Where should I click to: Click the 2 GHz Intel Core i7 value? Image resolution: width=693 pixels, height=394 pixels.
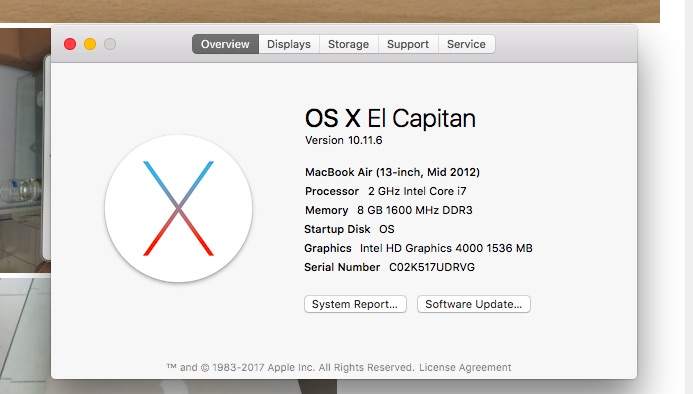tap(417, 191)
